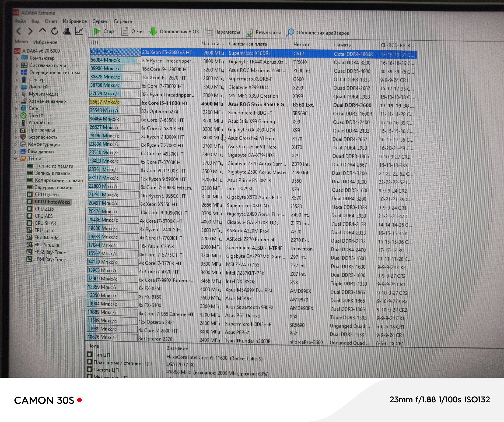Screen dimensions: 504x422
Task: Collapse the Тесты tree node
Action: [15, 159]
